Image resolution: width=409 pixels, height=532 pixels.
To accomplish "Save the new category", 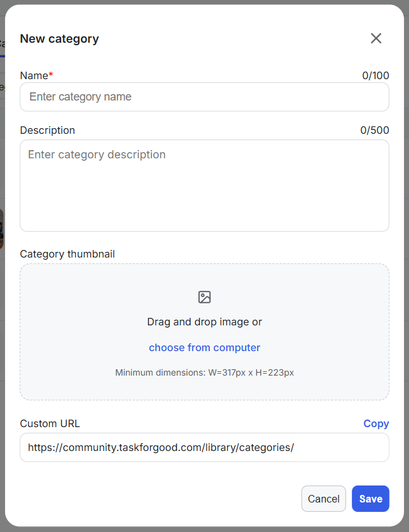I will point(370,499).
